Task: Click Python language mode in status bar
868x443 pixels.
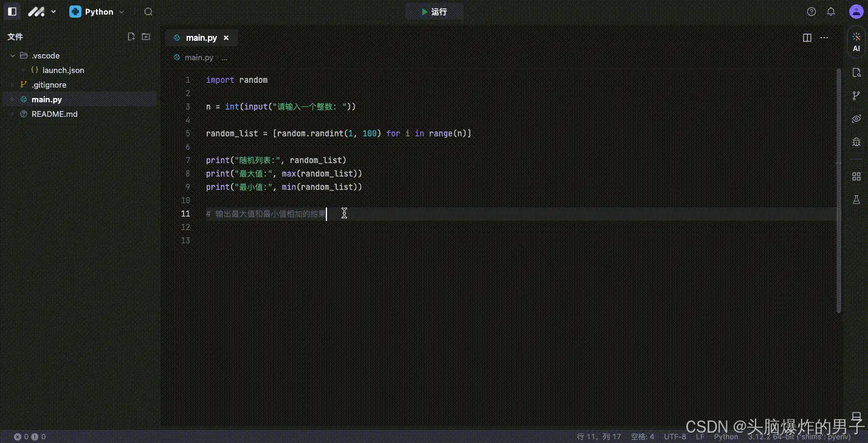Action: click(x=726, y=437)
